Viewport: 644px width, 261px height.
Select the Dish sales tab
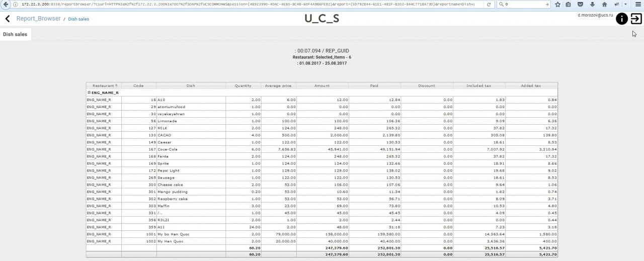15,34
